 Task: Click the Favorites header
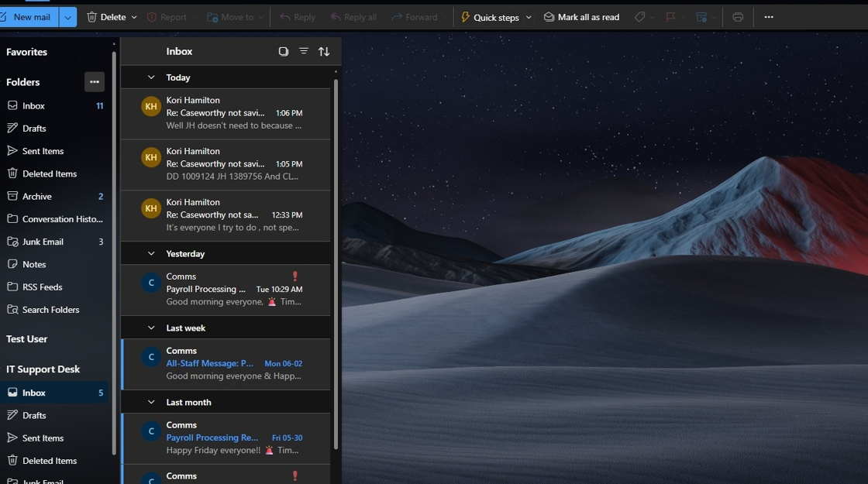[26, 52]
